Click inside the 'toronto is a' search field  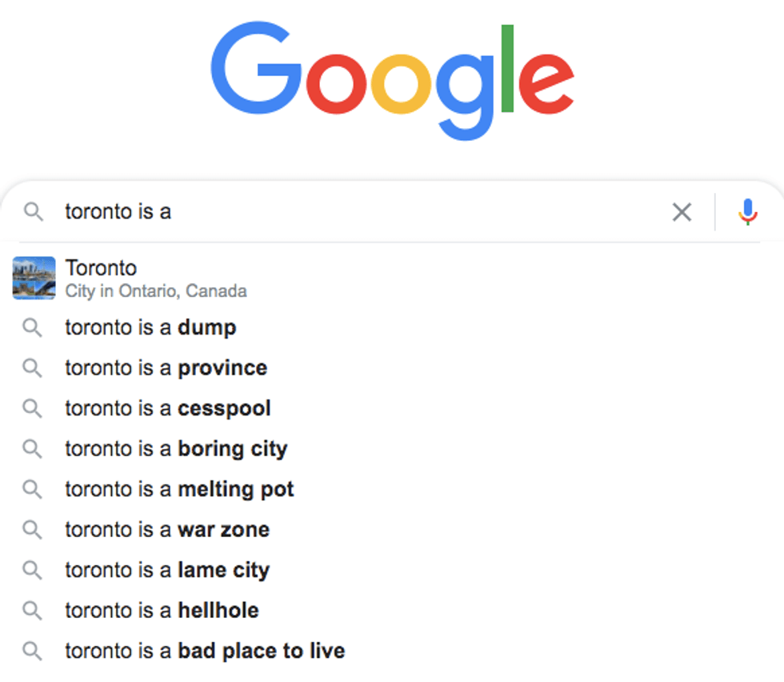point(360,212)
